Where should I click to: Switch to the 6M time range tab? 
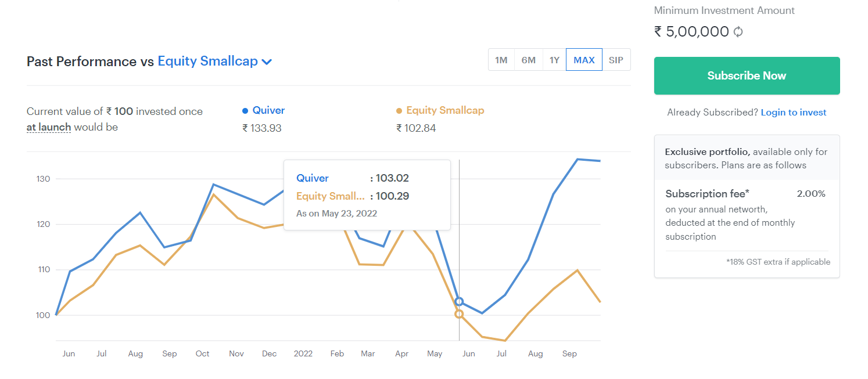[528, 60]
